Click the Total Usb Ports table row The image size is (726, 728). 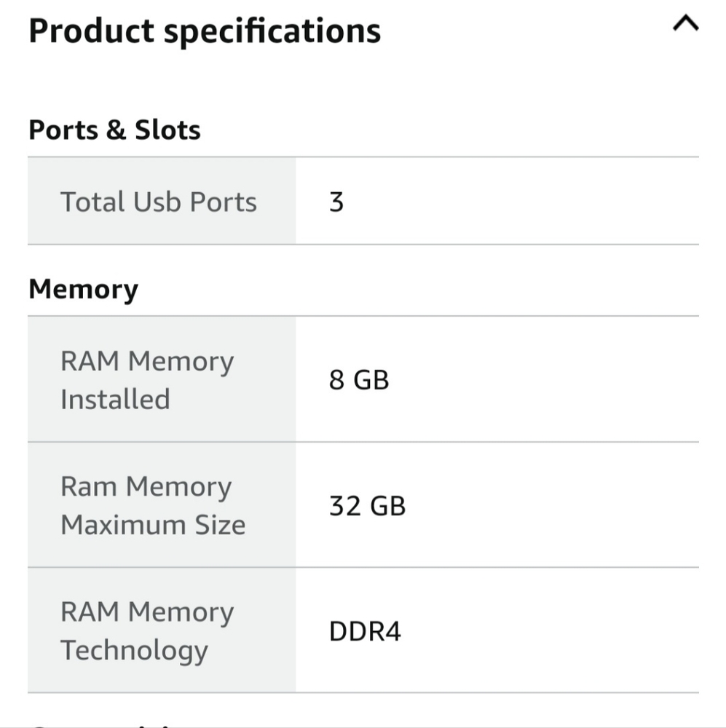pyautogui.click(x=363, y=201)
